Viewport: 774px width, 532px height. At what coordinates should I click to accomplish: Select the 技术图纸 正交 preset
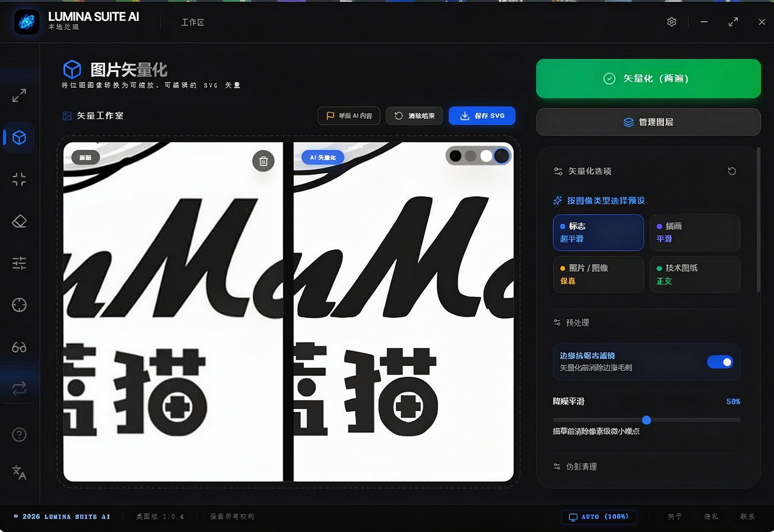coord(695,275)
